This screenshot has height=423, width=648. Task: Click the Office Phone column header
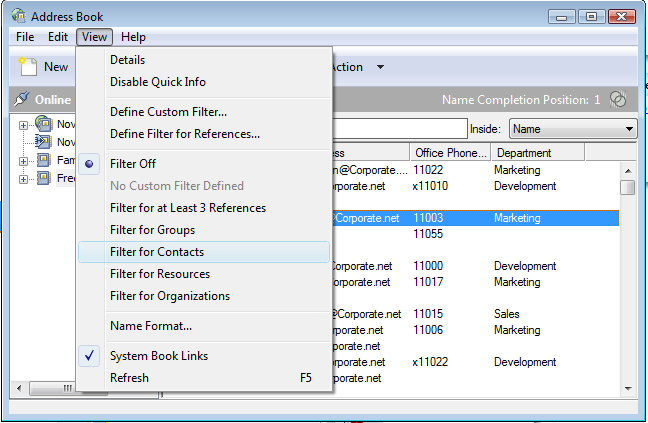(450, 153)
